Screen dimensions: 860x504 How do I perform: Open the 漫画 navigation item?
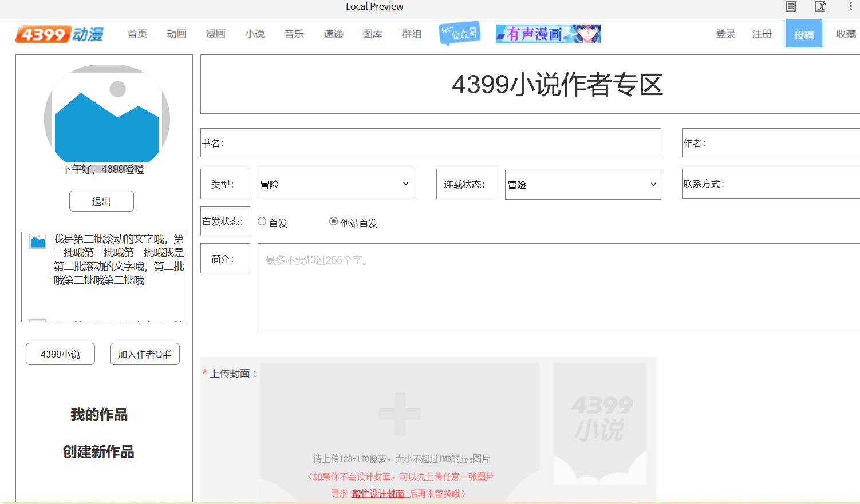pyautogui.click(x=216, y=34)
